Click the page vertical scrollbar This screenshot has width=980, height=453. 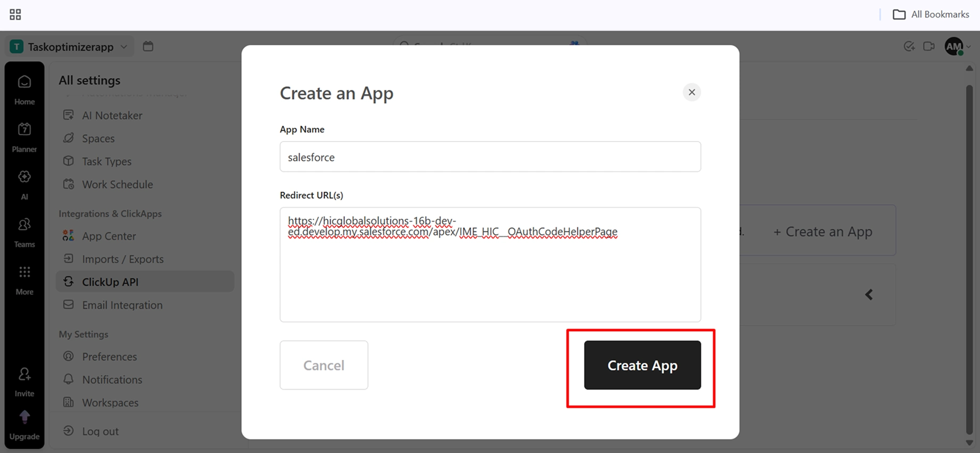coord(969,260)
